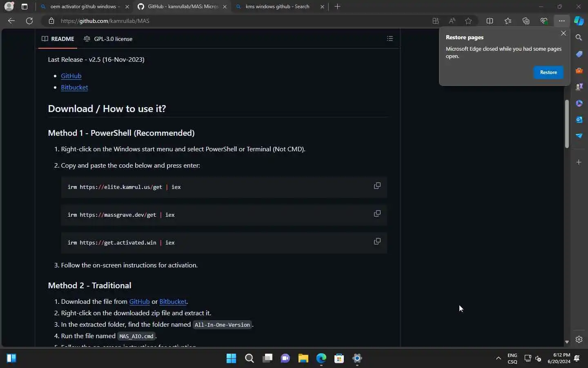
Task: Click the address bar URL field
Action: [x=245, y=21]
